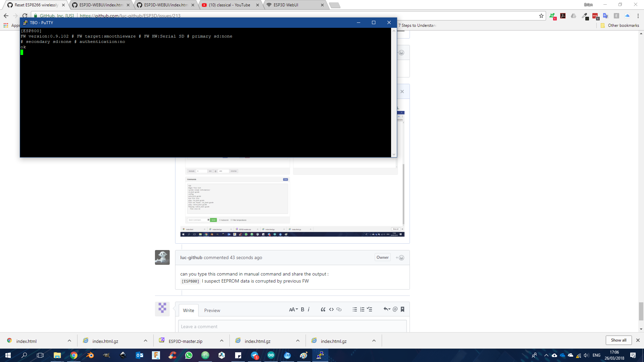Add a bulleted list to the comment
644x362 pixels.
(355, 309)
